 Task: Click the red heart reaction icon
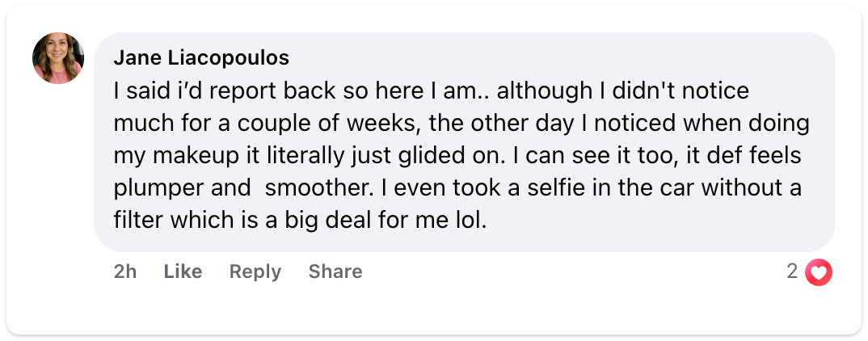coord(819,273)
